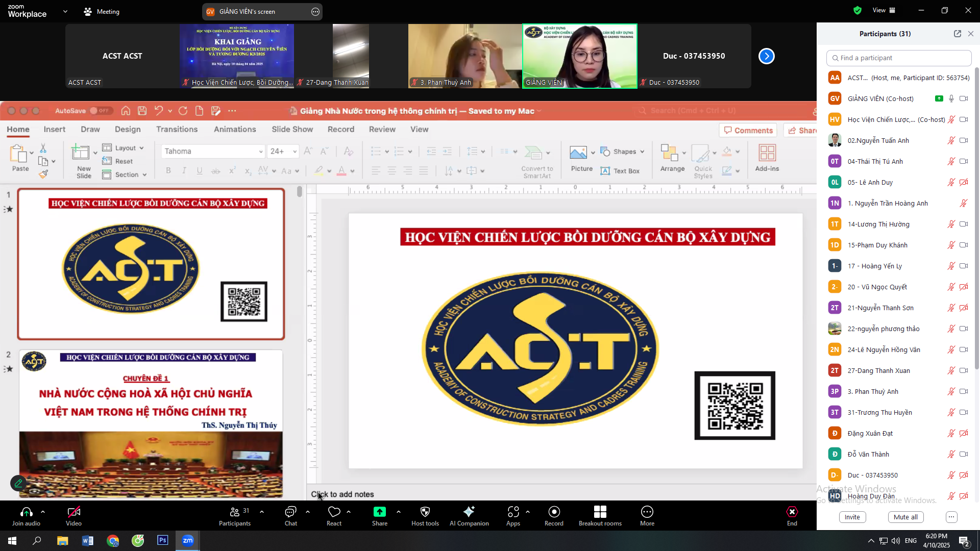Screen dimensions: 980x551
Task: Click the Find a participant search field
Action: click(x=898, y=58)
